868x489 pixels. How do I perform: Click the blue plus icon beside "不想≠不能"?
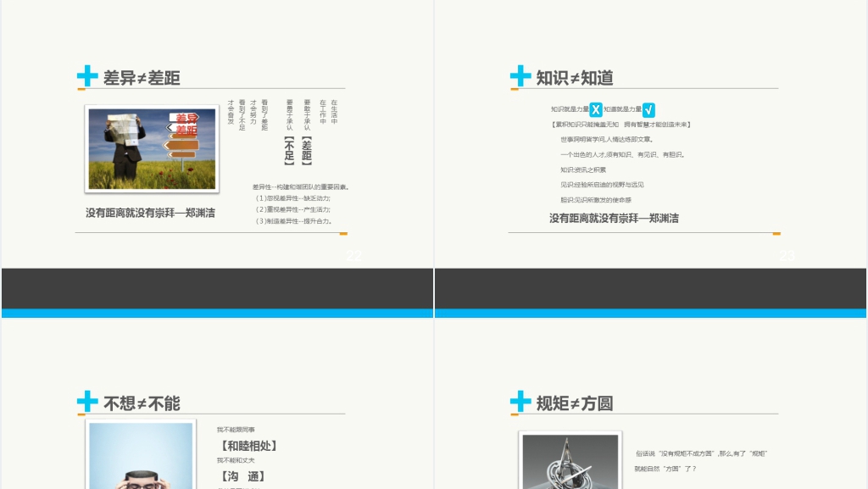[86, 402]
